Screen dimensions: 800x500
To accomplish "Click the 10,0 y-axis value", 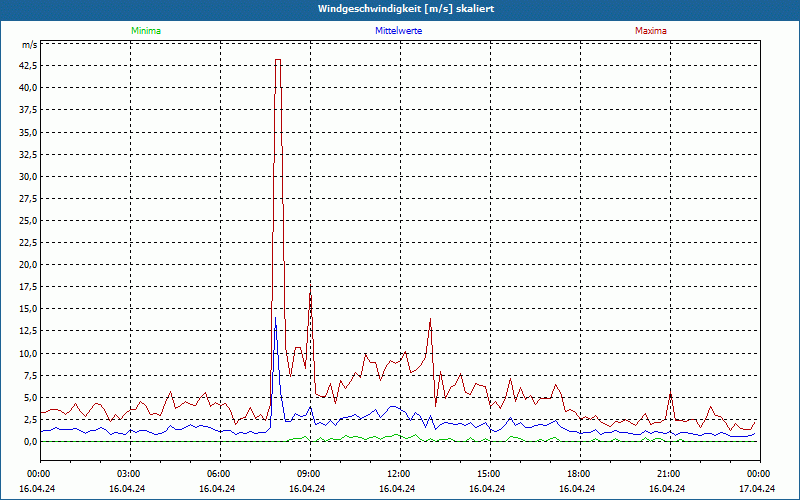I will (x=28, y=354).
